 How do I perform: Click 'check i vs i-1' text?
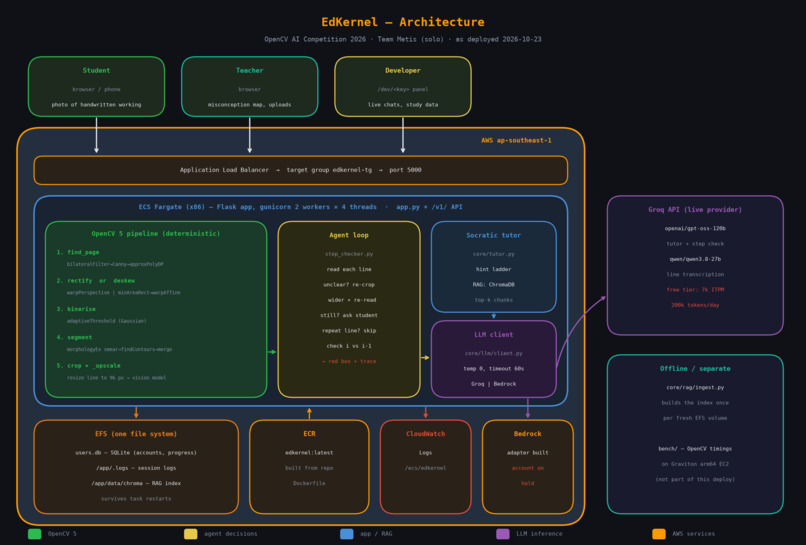point(349,346)
